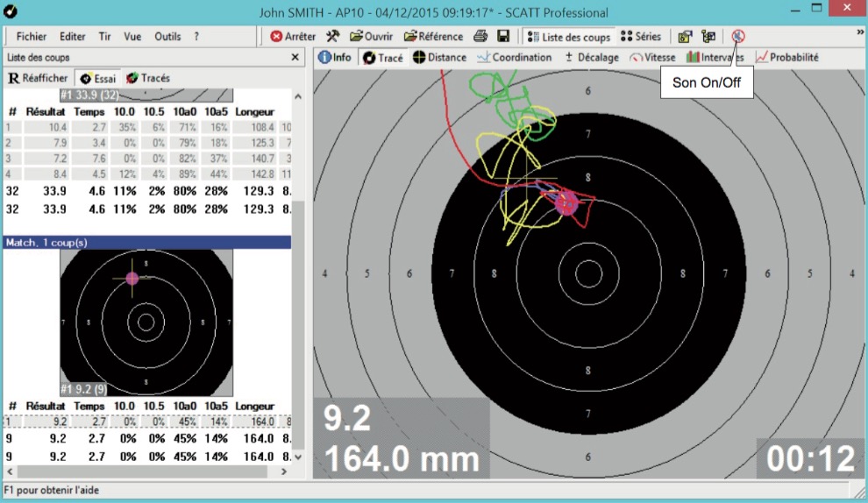Click the SCATT application icon in title bar
Viewport: 868px width, 503px height.
(x=11, y=11)
